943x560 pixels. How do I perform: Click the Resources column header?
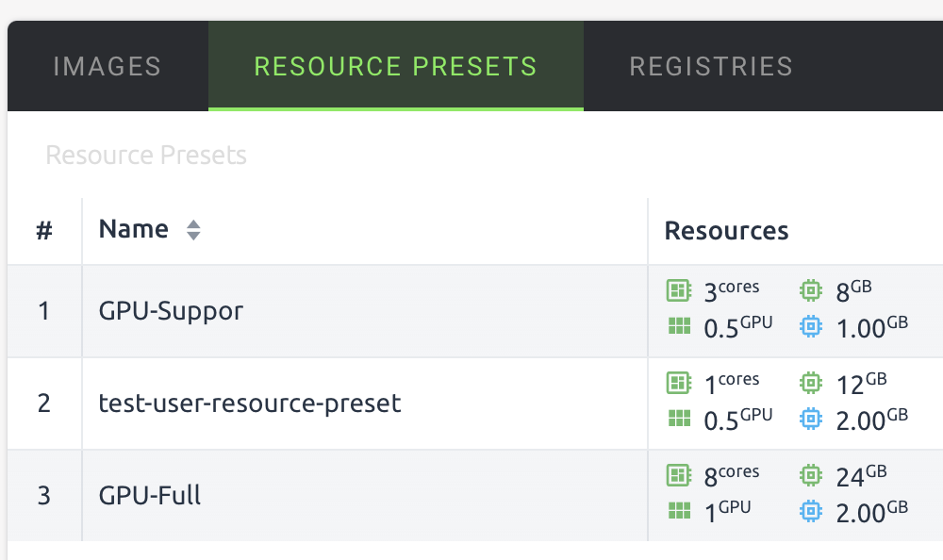pyautogui.click(x=726, y=230)
